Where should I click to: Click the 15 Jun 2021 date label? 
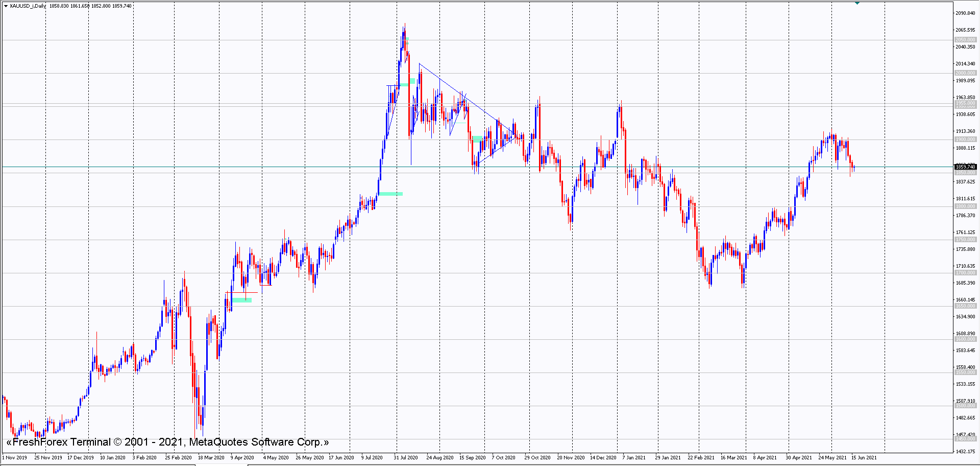pos(864,458)
